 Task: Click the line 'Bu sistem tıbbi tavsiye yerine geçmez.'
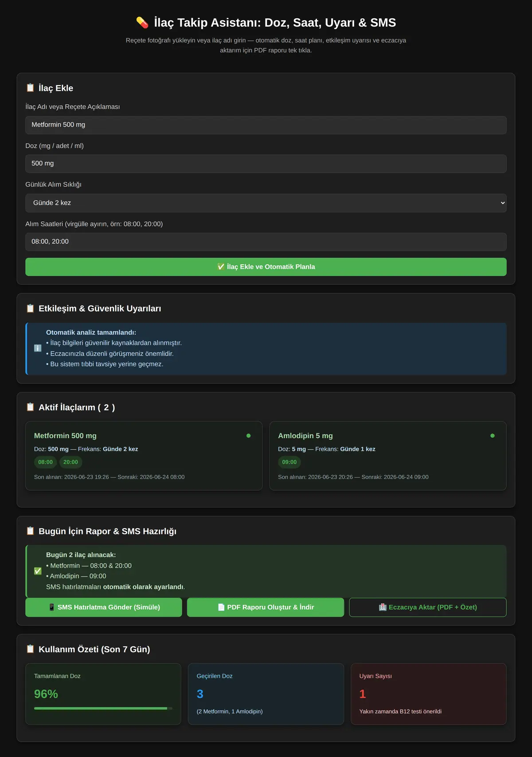tap(105, 364)
